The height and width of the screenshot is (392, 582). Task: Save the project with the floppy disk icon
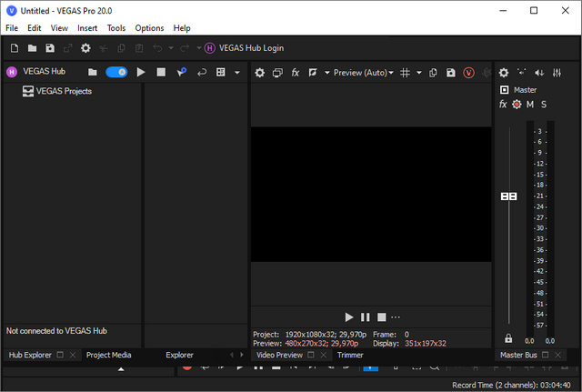click(x=50, y=48)
